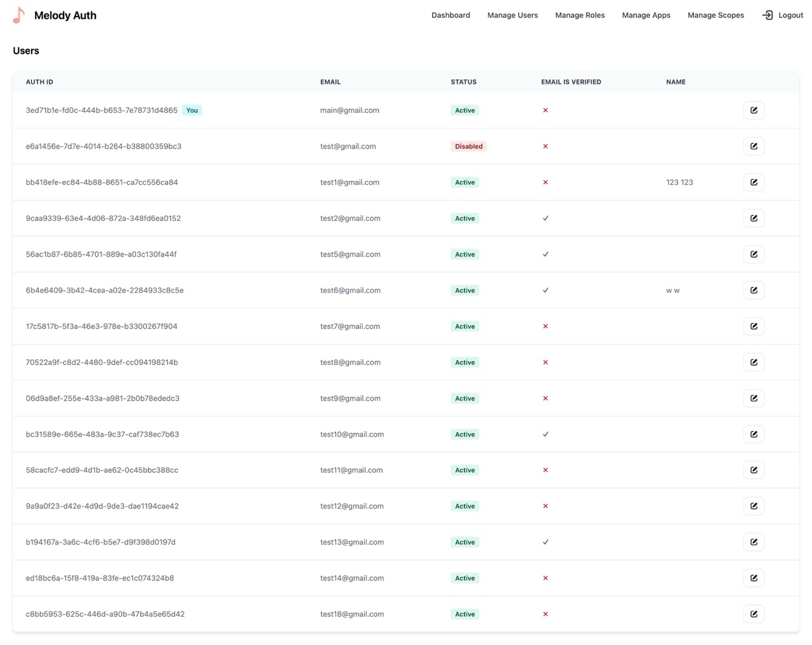Open Manage Users in navigation
The image size is (812, 645).
(x=513, y=15)
